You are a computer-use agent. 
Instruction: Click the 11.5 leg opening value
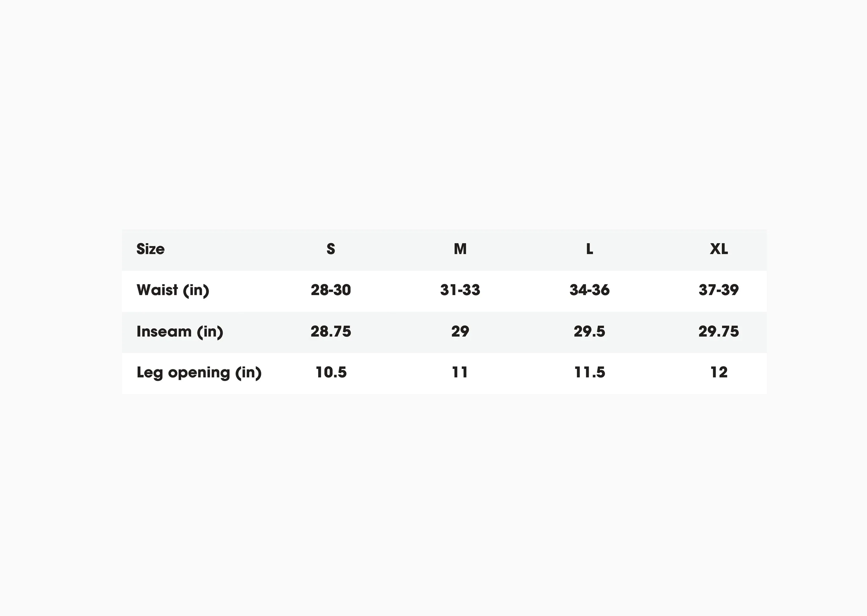coord(589,372)
